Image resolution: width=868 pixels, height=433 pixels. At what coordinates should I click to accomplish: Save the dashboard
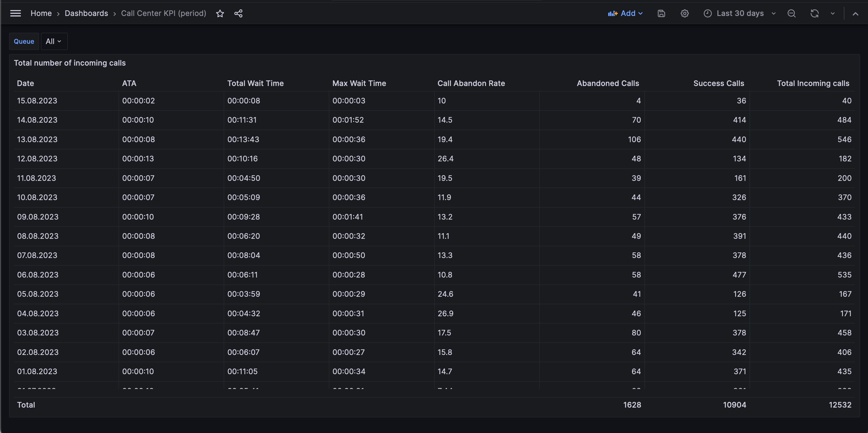(661, 14)
